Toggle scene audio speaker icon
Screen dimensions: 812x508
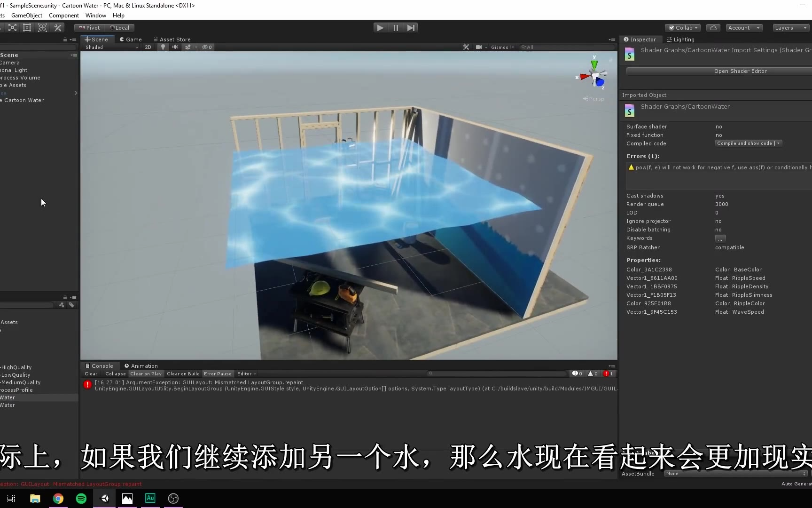(175, 47)
